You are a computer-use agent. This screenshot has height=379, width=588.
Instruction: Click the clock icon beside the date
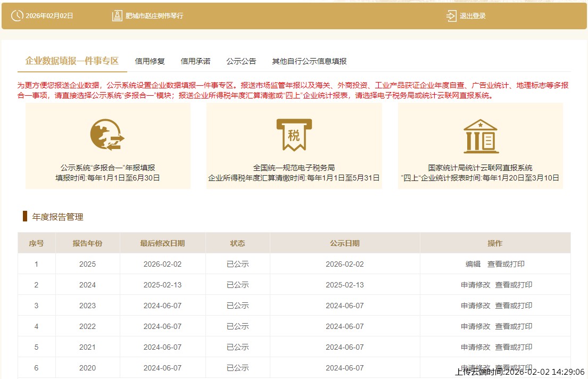tap(16, 16)
